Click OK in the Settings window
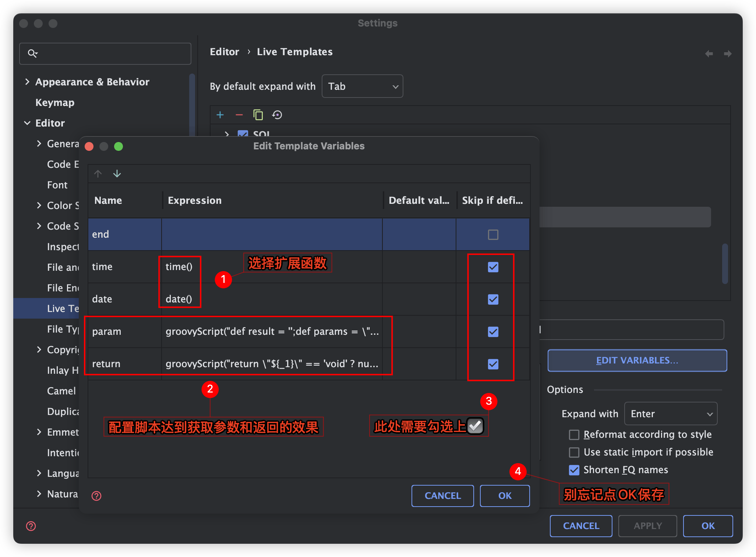756x557 pixels. (708, 526)
